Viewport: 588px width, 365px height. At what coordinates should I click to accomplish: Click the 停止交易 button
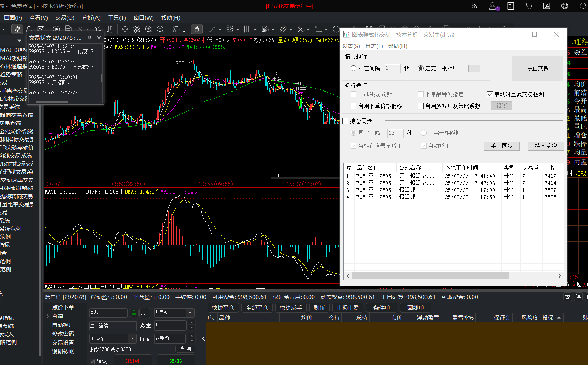tap(537, 68)
